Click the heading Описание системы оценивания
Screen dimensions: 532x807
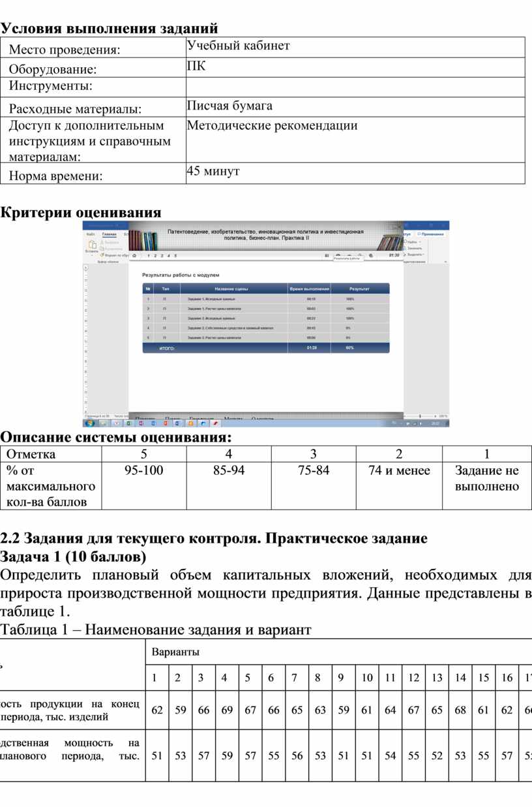click(x=116, y=436)
